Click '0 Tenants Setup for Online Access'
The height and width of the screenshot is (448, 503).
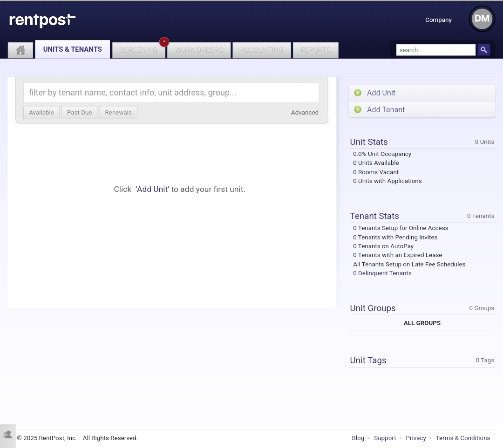[401, 228]
